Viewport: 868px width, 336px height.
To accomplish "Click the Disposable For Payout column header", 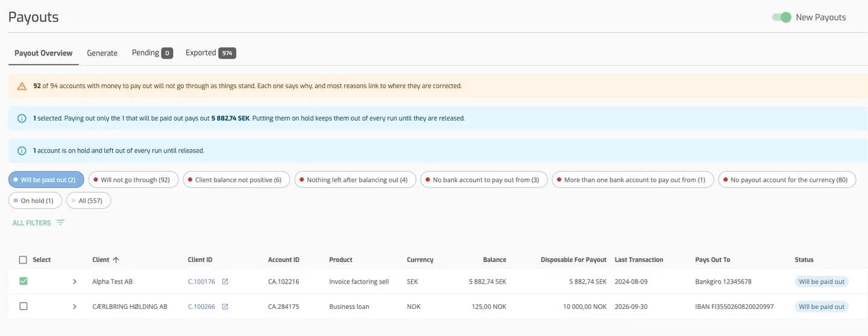I will [574, 260].
